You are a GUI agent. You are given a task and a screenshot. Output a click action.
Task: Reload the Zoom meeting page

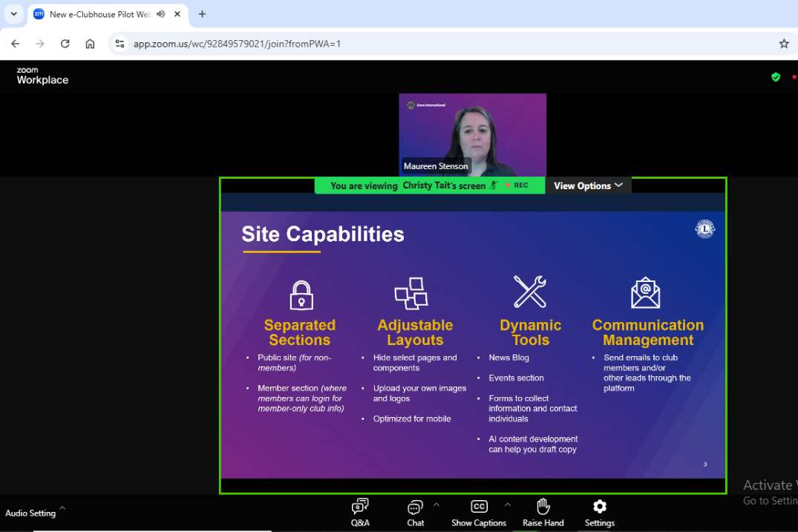[65, 44]
